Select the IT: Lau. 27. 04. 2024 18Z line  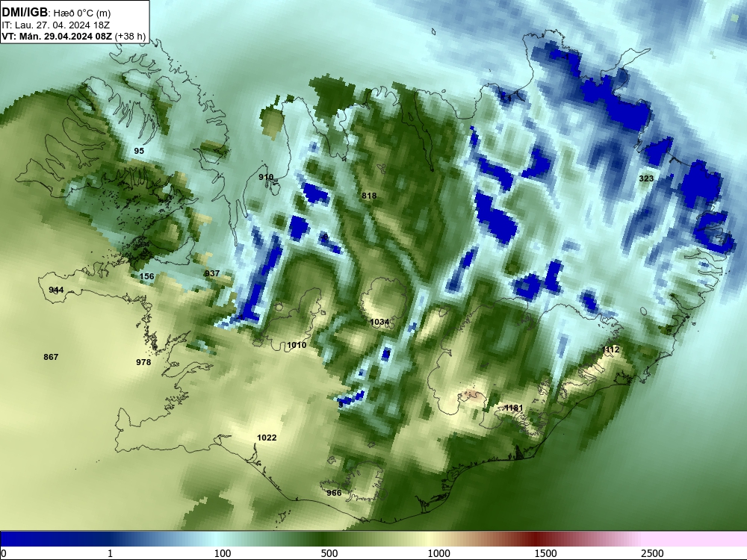(x=56, y=25)
